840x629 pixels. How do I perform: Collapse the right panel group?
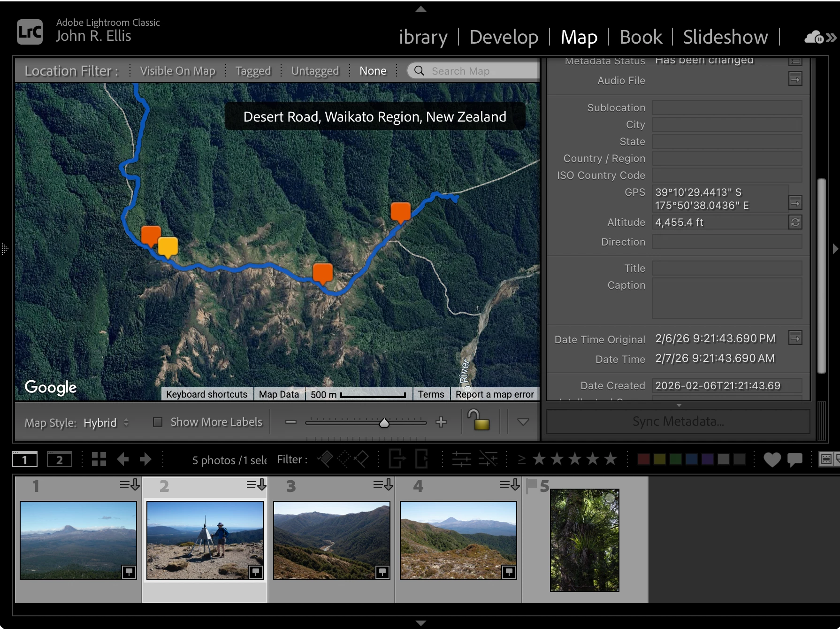point(835,249)
